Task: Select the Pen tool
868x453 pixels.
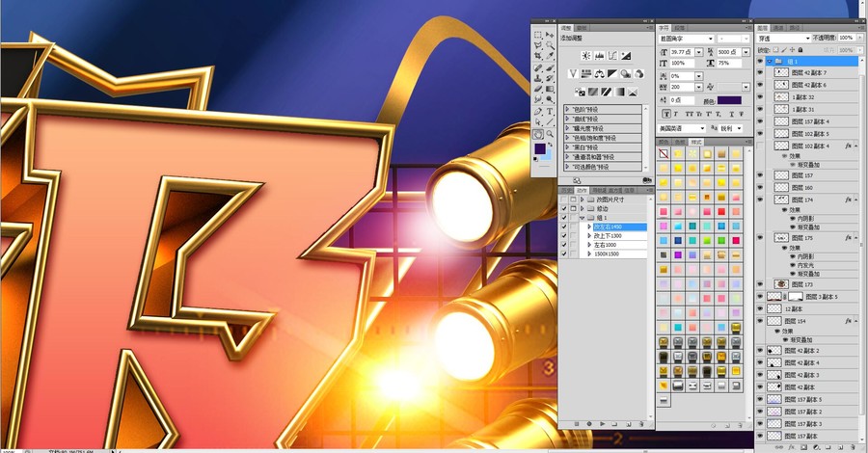Action: (538, 111)
